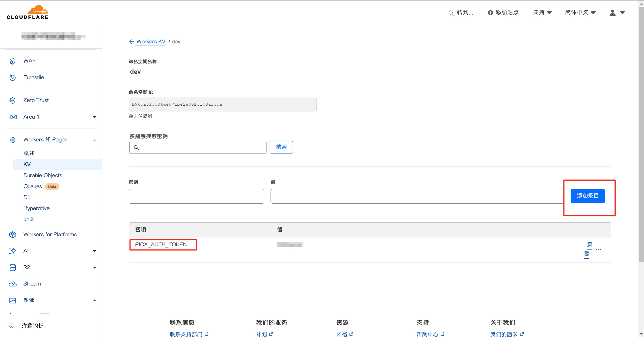Image resolution: width=644 pixels, height=337 pixels.
Task: Click the Area 1 envelope icon
Action: pos(13,117)
